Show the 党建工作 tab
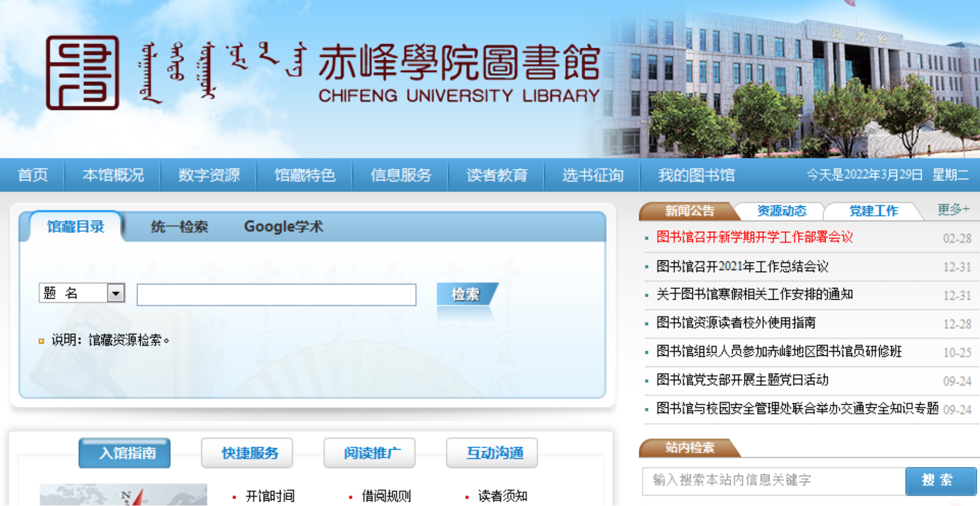Viewport: 980px width, 506px height. (873, 211)
